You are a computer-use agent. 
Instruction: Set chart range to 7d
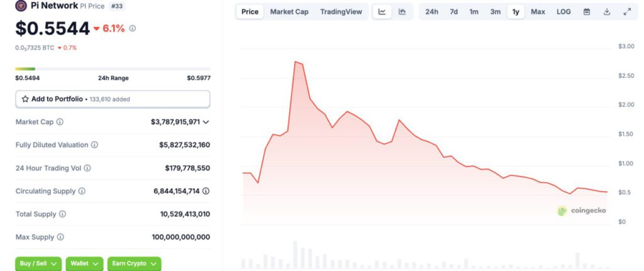tap(454, 12)
